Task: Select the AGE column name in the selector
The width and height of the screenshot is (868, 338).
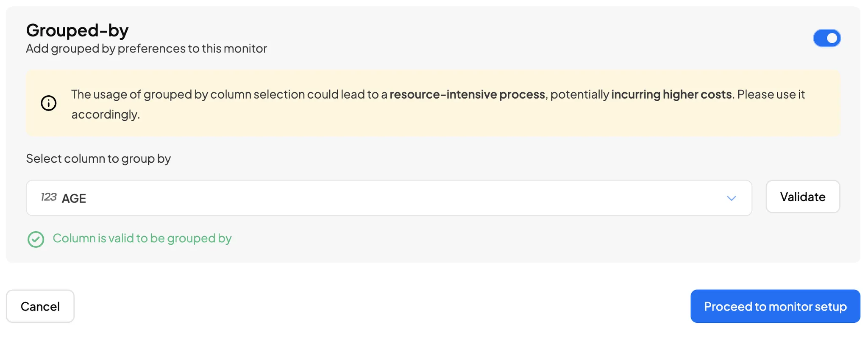Action: coord(74,198)
